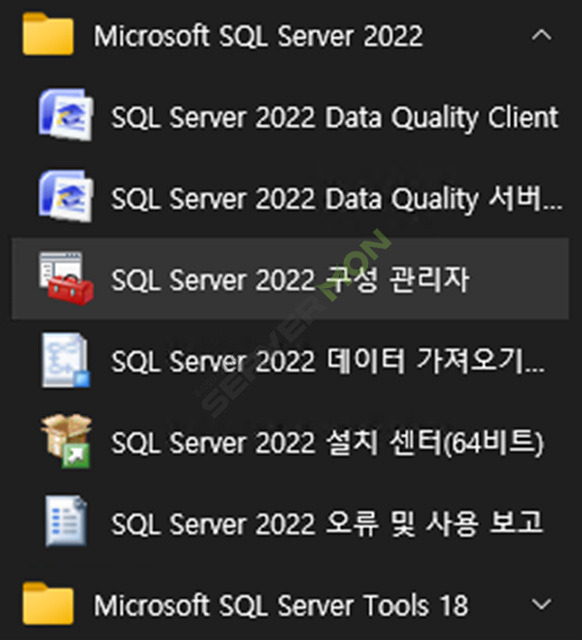Expand the Microsoft SQL Server Tools 18 chevron
Screen dimensions: 582x640
pos(542,604)
